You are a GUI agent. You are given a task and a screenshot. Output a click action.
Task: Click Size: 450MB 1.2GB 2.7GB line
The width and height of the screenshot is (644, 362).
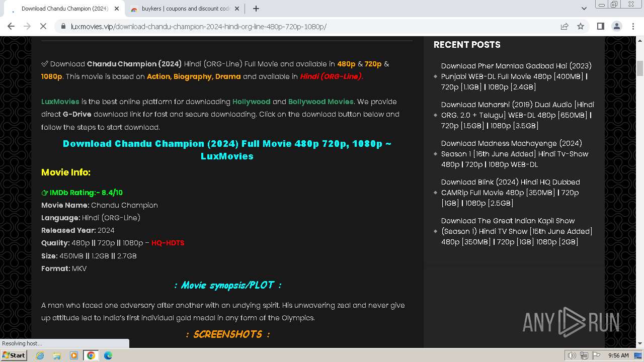pos(89,256)
